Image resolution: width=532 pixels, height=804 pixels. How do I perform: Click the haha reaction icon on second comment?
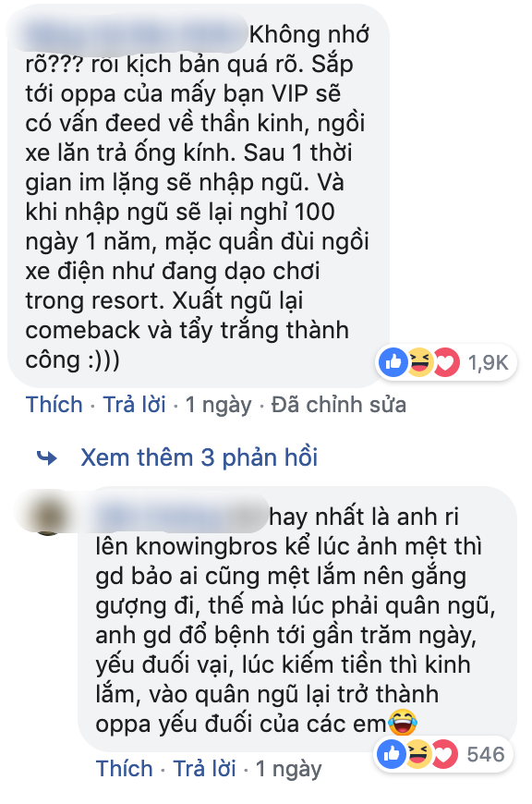[x=418, y=754]
